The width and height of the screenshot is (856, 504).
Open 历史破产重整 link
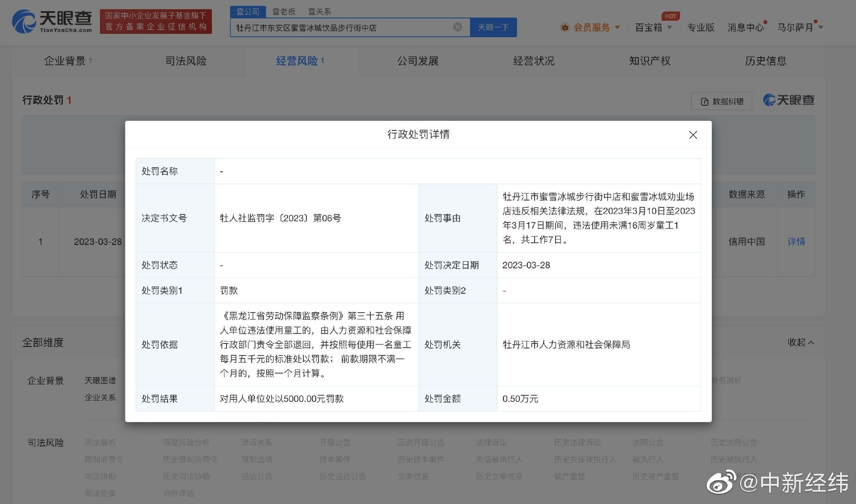tap(656, 476)
